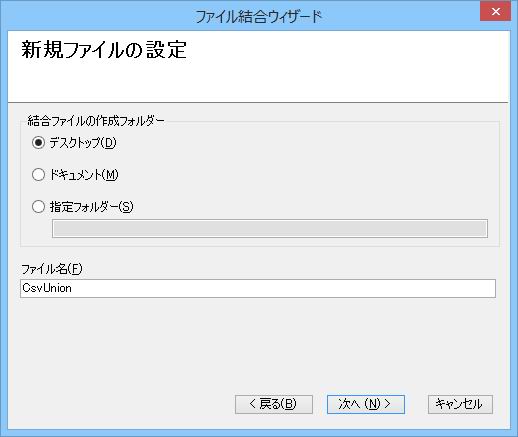Viewport: 518px width, 437px height.
Task: Click the デスクトップ(D) label text
Action: point(83,143)
